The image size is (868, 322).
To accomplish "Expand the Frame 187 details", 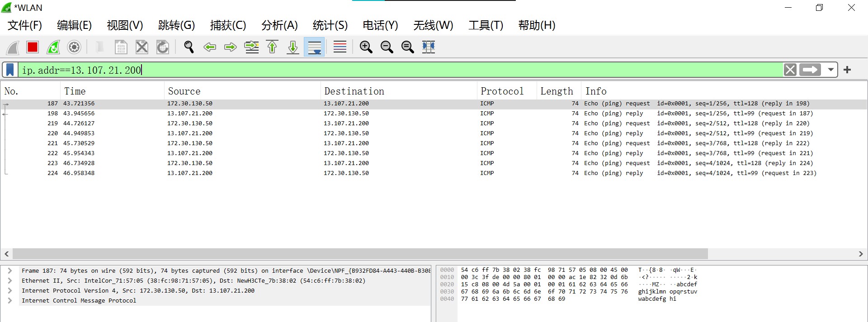I will pyautogui.click(x=9, y=270).
